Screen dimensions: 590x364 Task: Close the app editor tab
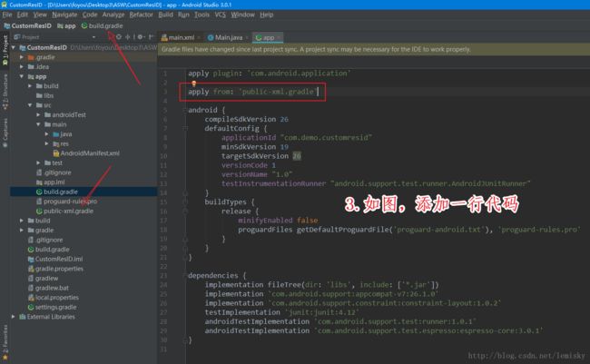coord(279,37)
